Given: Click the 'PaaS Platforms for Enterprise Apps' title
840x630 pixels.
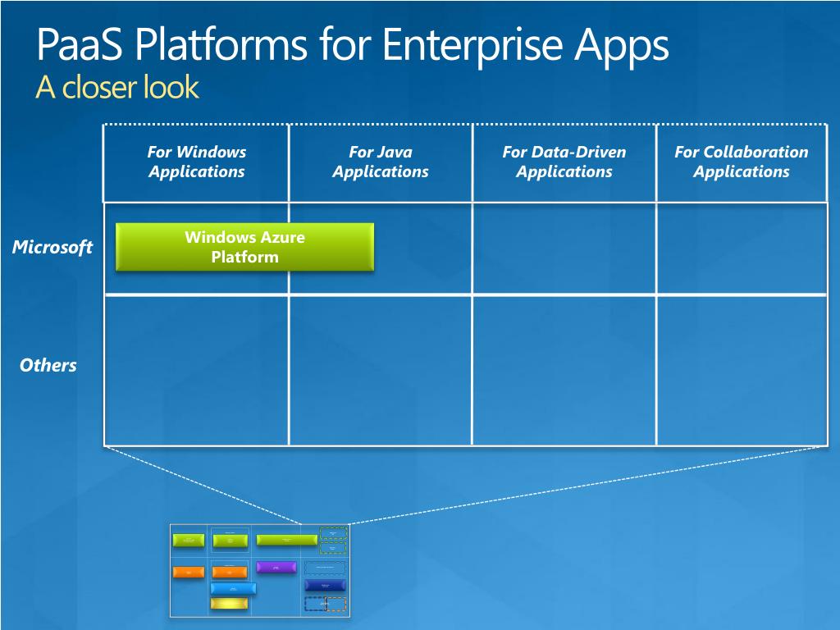Looking at the screenshot, I should [x=353, y=44].
